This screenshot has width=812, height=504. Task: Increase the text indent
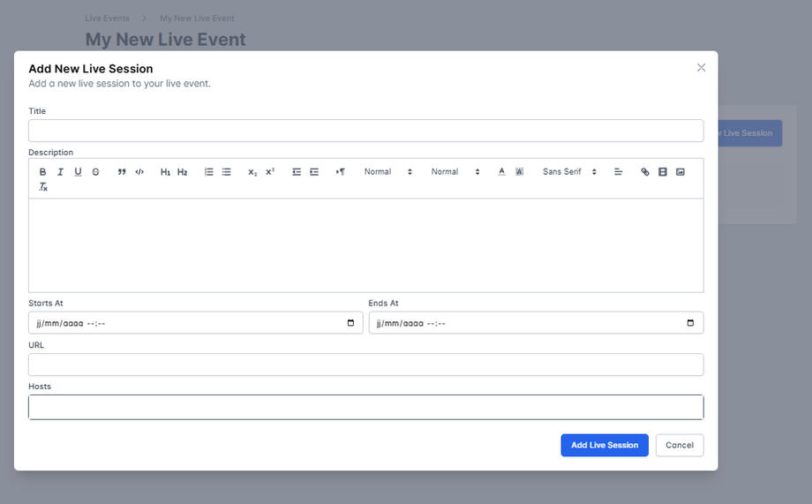click(314, 172)
